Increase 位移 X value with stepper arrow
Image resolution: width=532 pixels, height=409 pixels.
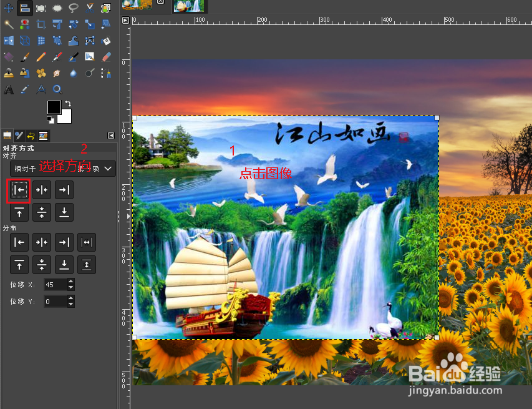70,282
